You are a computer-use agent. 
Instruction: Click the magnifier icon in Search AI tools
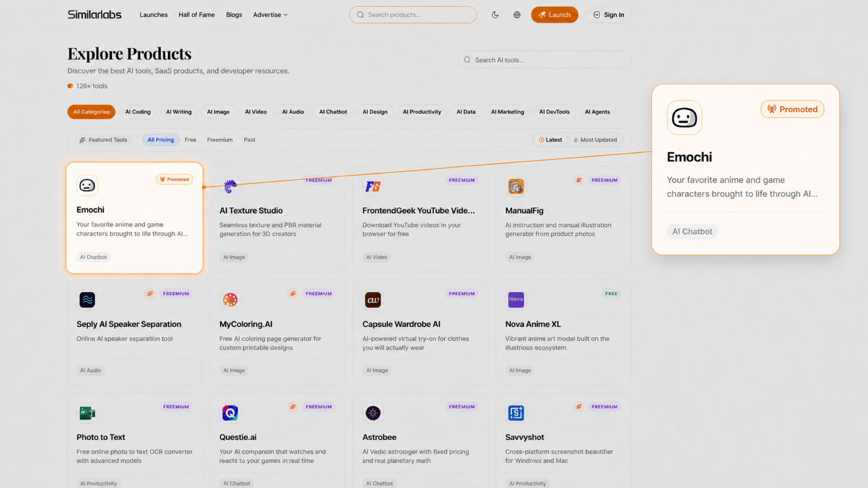pos(467,60)
